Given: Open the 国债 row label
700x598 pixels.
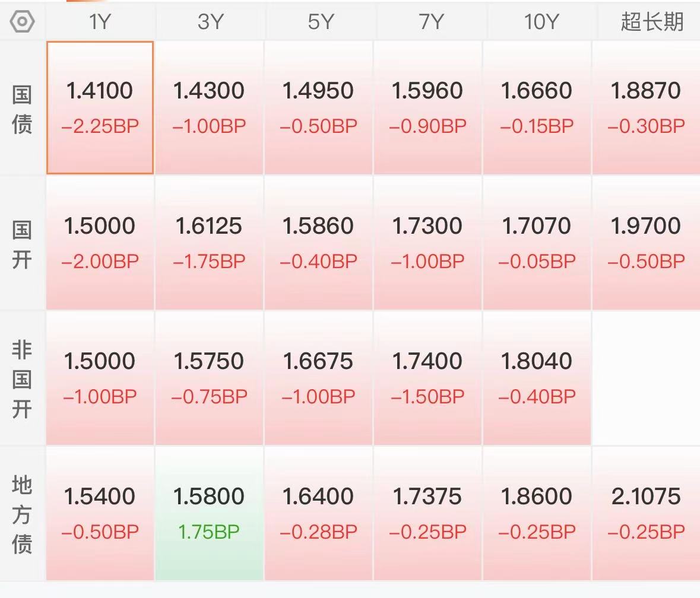Looking at the screenshot, I should click(x=22, y=110).
